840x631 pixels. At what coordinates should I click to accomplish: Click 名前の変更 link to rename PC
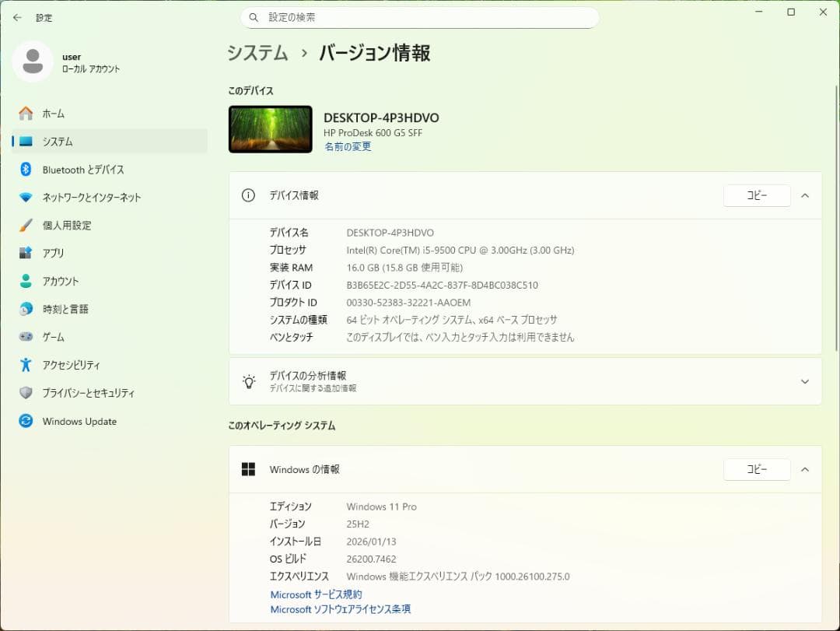click(348, 146)
